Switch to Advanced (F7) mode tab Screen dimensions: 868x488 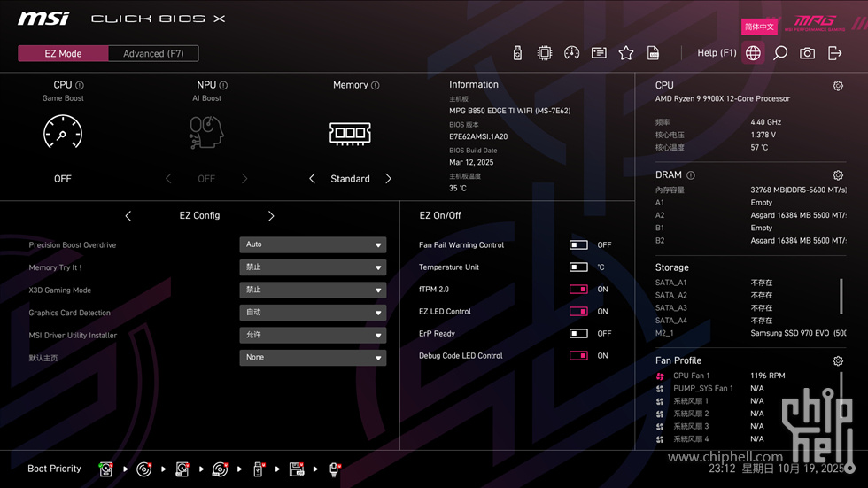pos(153,54)
